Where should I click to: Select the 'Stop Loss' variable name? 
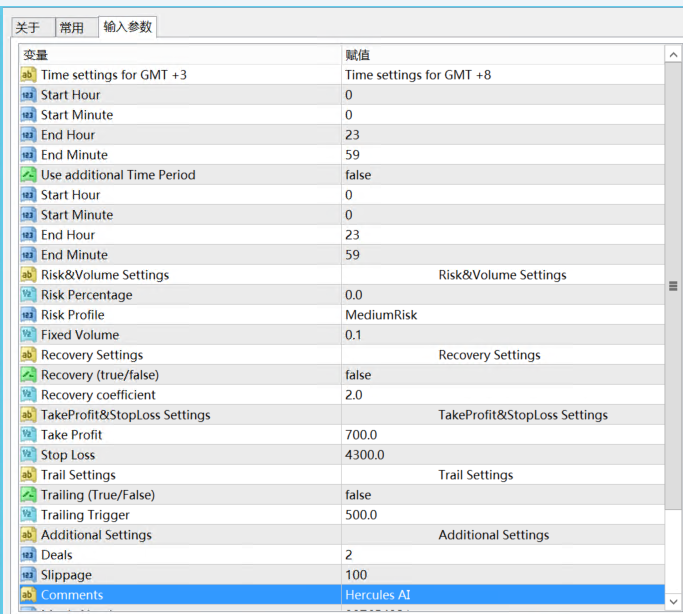point(68,455)
